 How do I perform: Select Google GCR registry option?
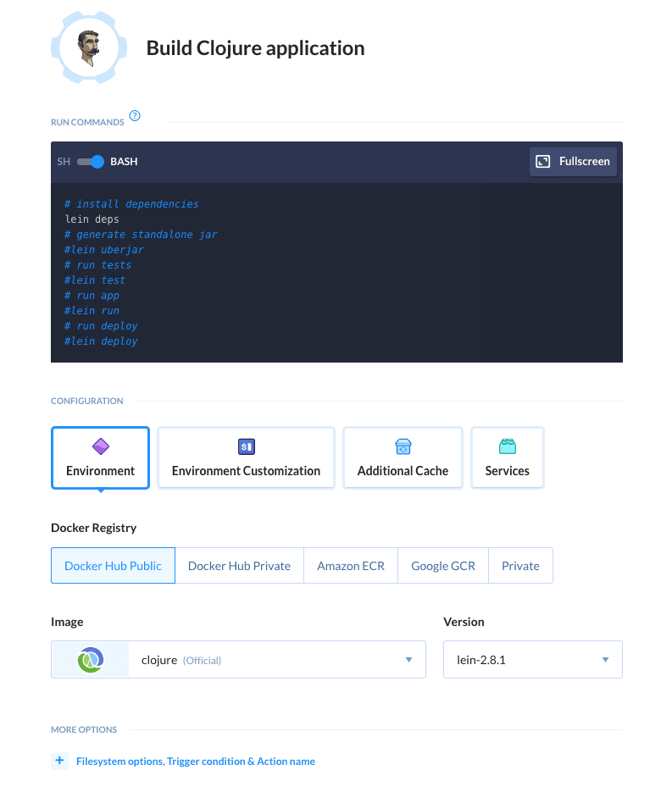pos(442,566)
